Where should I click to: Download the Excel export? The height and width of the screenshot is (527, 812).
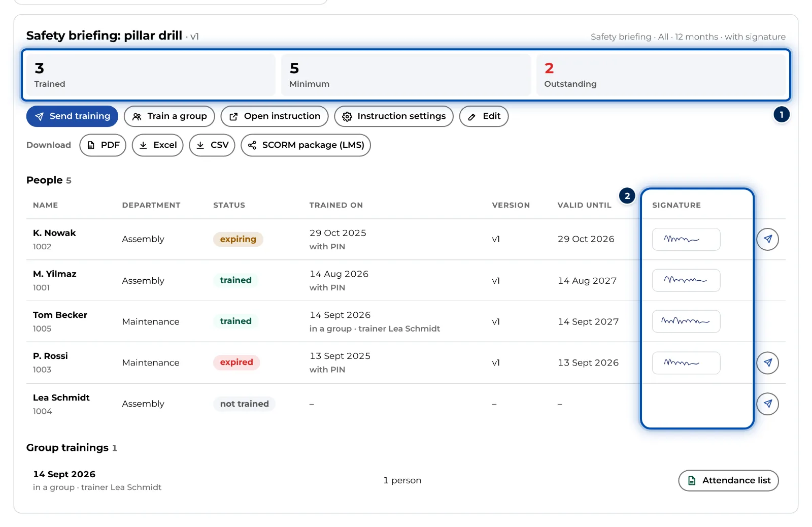click(158, 145)
